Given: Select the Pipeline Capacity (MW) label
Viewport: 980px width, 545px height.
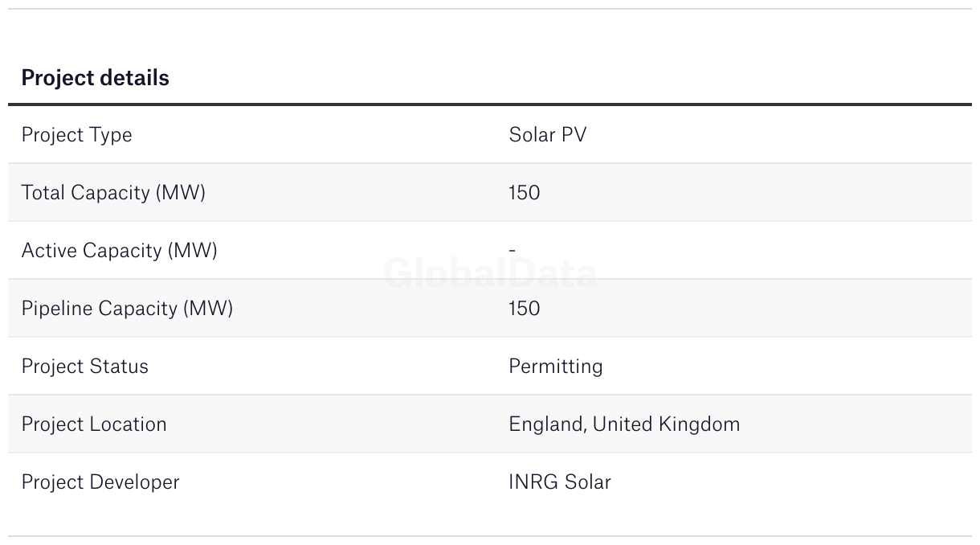Looking at the screenshot, I should [127, 309].
